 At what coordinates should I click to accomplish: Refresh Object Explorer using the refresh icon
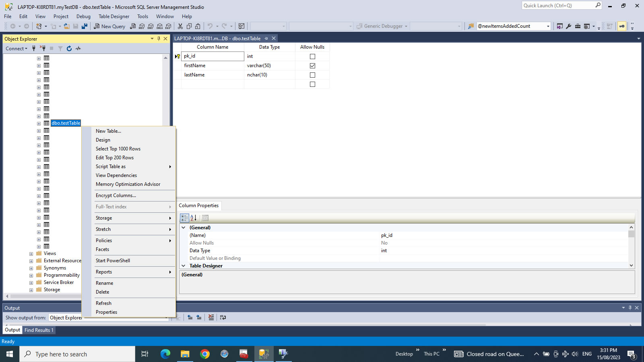coord(69,48)
